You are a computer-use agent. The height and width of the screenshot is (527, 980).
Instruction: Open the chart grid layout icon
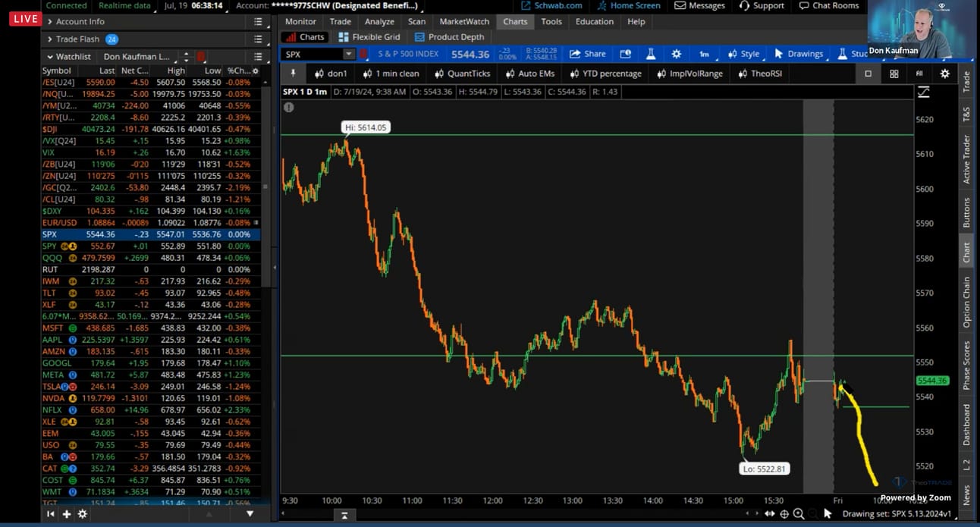coord(894,74)
